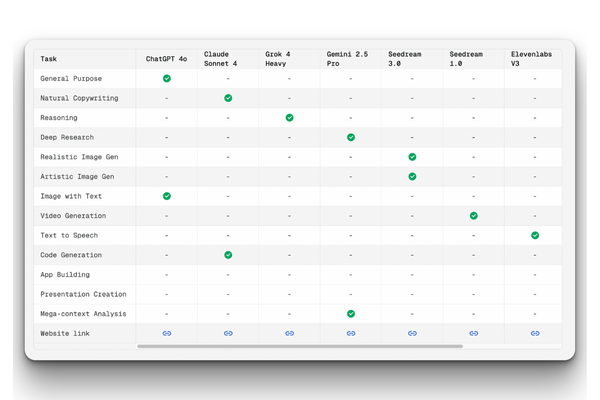Select the Artistic Image Gen row label

tap(77, 176)
